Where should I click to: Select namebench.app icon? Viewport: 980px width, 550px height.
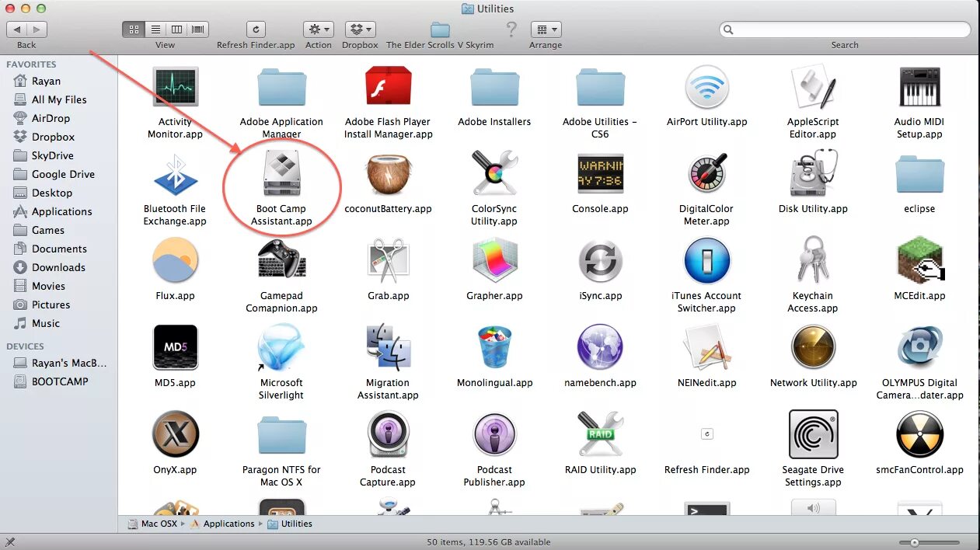[600, 348]
